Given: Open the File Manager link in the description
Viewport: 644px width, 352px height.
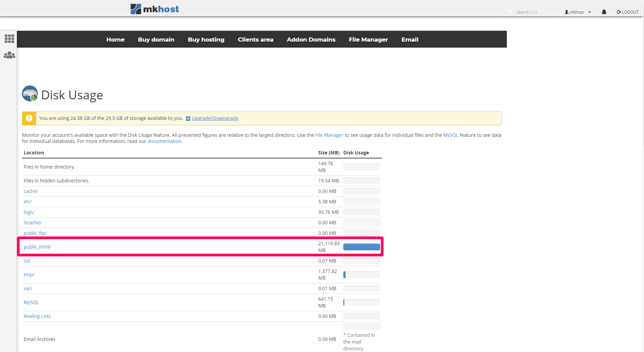Looking at the screenshot, I should [x=329, y=135].
